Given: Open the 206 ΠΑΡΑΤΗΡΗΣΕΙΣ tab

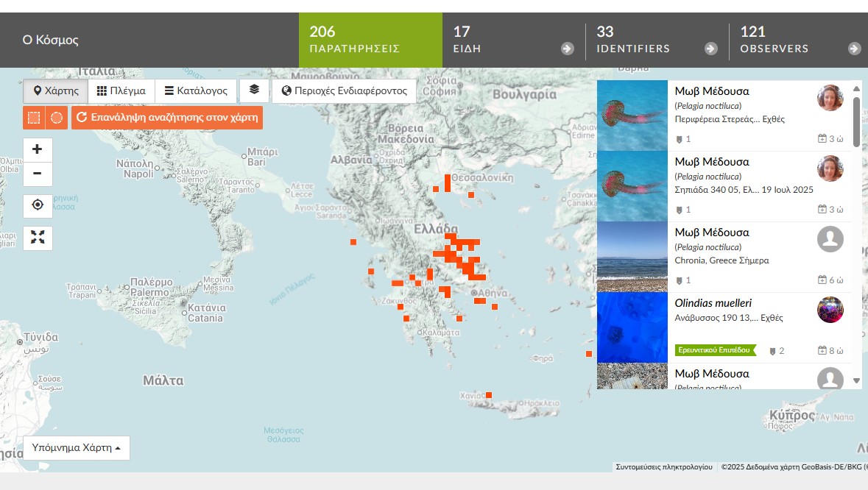Looking at the screenshot, I should pyautogui.click(x=370, y=40).
